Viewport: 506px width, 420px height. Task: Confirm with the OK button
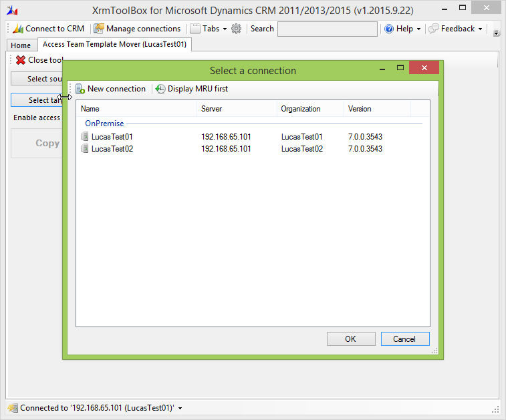point(351,339)
